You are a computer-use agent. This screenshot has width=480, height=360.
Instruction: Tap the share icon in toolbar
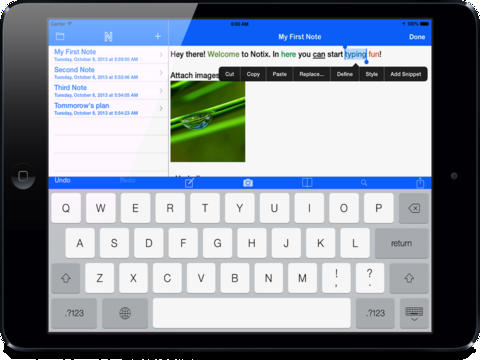tap(420, 183)
